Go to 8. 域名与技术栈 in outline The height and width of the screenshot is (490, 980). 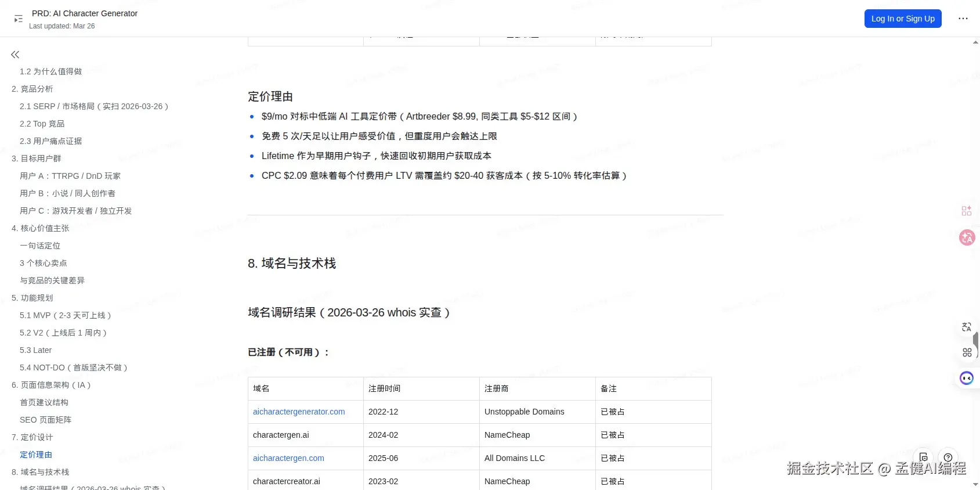[x=41, y=472]
